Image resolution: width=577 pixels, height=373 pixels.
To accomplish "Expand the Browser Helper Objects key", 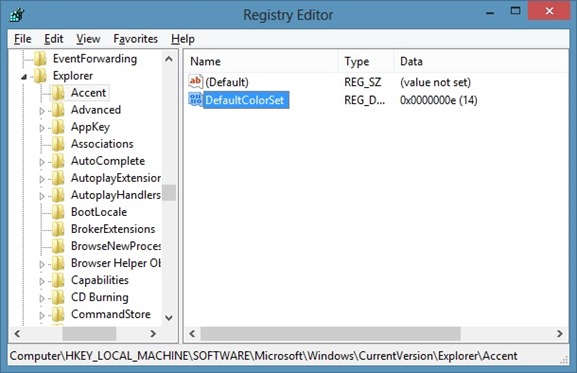I will tap(42, 264).
